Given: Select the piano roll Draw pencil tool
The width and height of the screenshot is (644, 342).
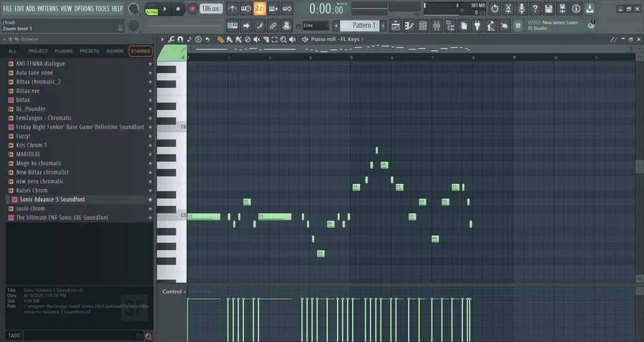Looking at the screenshot, I should click(x=220, y=39).
